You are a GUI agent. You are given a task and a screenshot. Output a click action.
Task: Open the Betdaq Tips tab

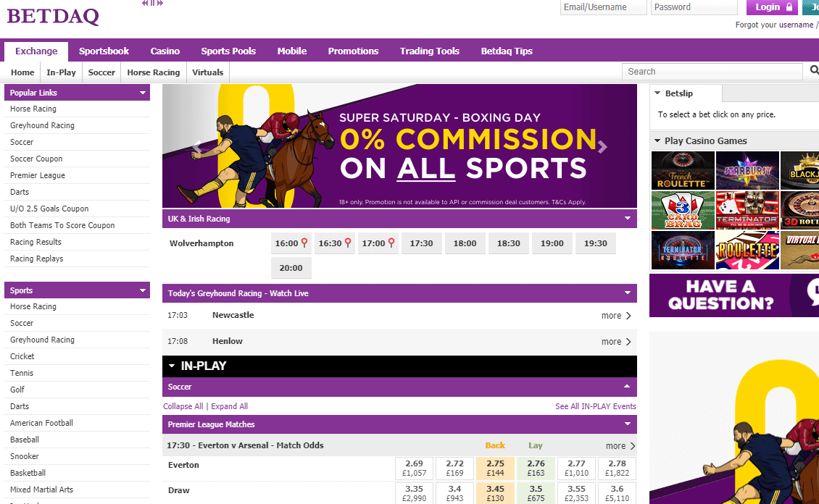[x=507, y=51]
